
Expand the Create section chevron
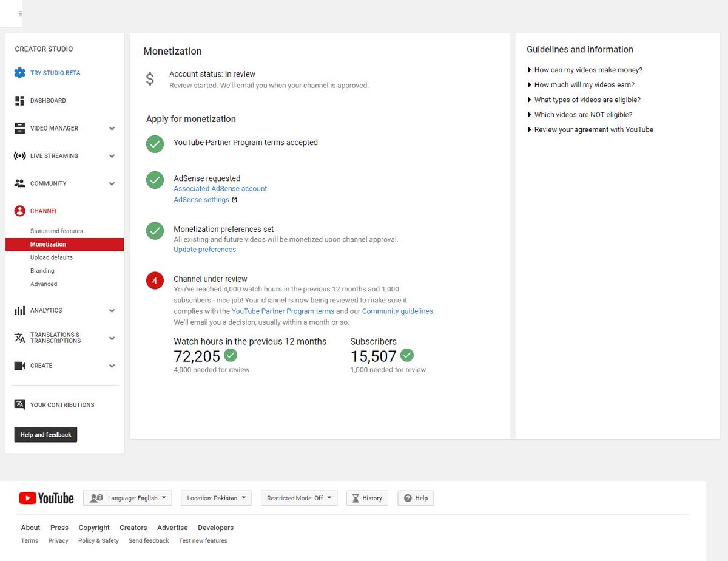(x=112, y=366)
